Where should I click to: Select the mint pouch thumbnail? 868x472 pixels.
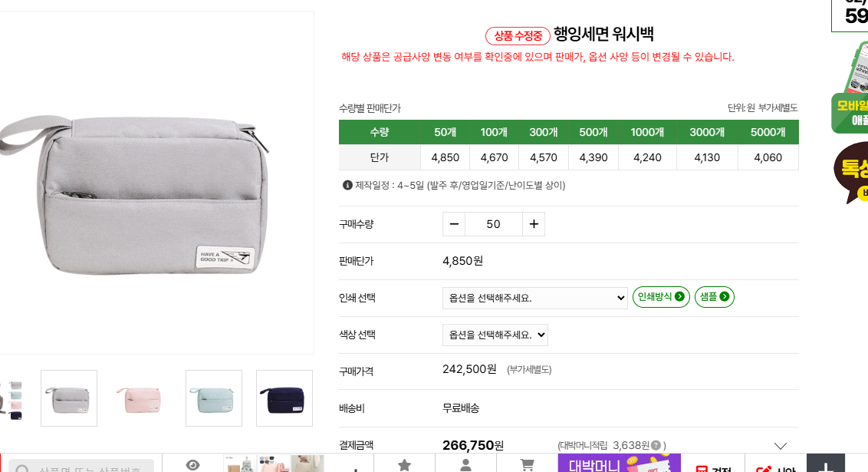214,398
